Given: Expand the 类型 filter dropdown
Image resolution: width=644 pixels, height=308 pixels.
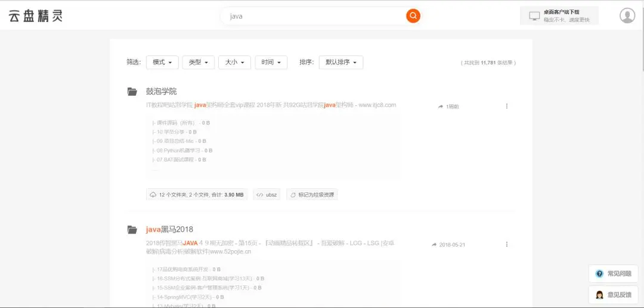Looking at the screenshot, I should tap(199, 63).
